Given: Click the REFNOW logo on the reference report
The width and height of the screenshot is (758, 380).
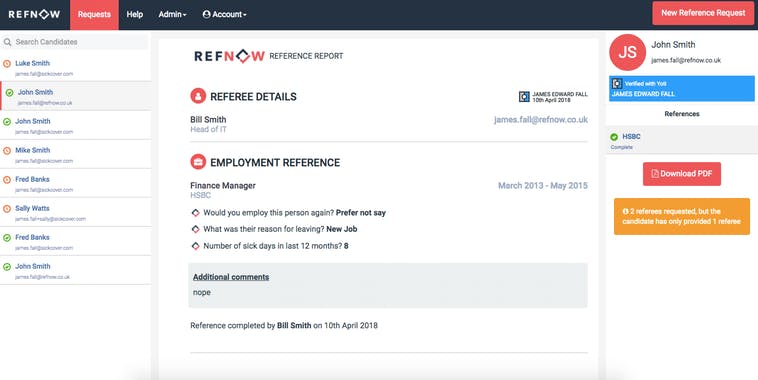Looking at the screenshot, I should click(x=229, y=56).
